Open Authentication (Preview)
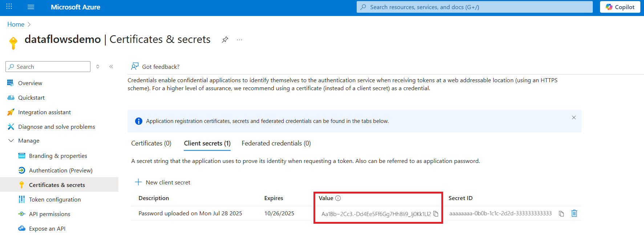 [x=61, y=170]
